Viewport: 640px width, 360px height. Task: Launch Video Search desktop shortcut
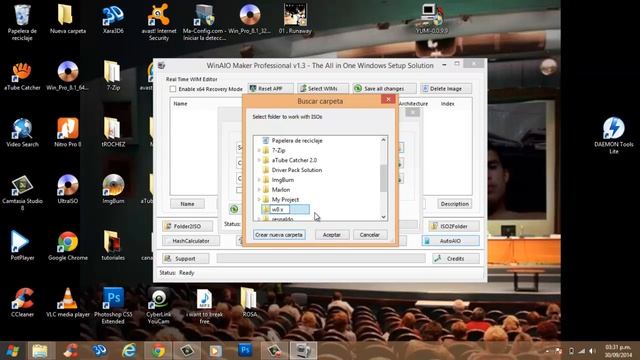click(22, 133)
